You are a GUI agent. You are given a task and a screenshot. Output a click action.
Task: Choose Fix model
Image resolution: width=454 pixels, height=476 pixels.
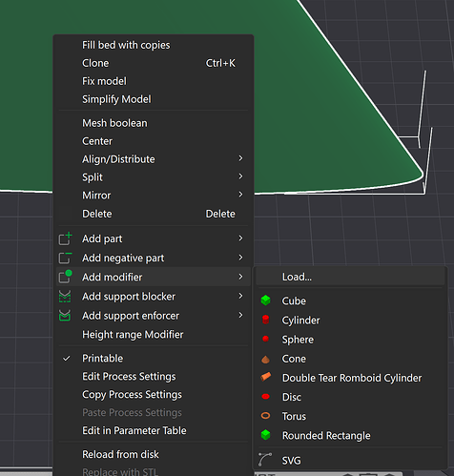(x=153, y=81)
